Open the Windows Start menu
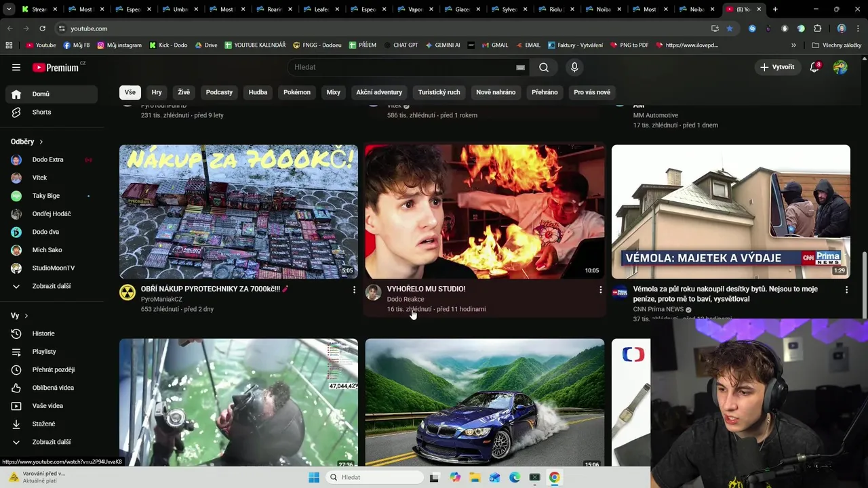The image size is (868, 488). click(x=313, y=477)
